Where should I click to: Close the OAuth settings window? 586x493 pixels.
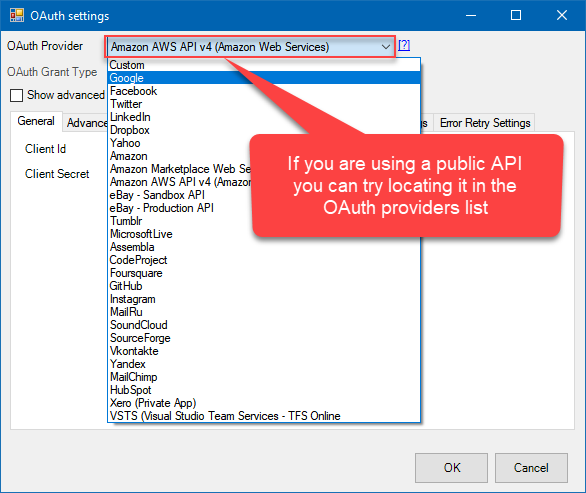562,15
